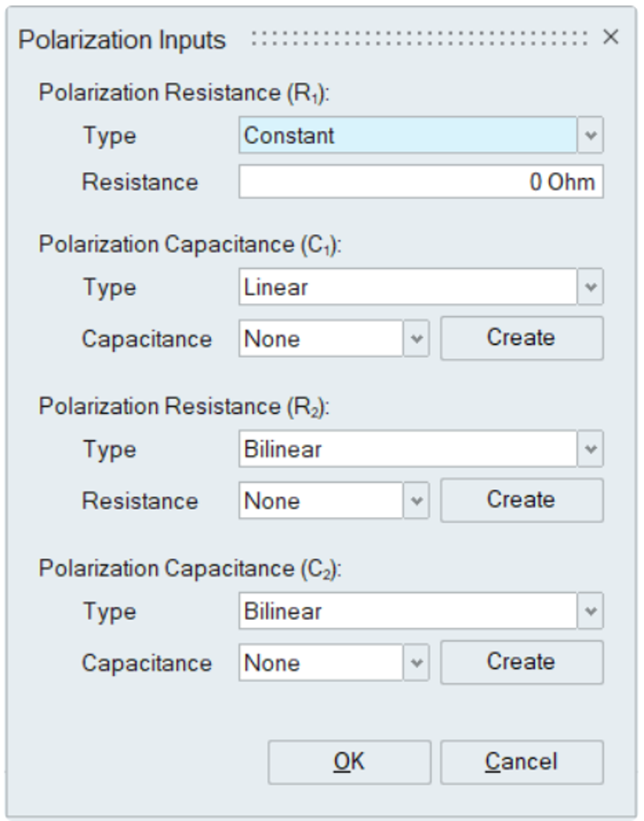Click the C2 Capacitance None field
644x821 pixels.
pos(321,663)
